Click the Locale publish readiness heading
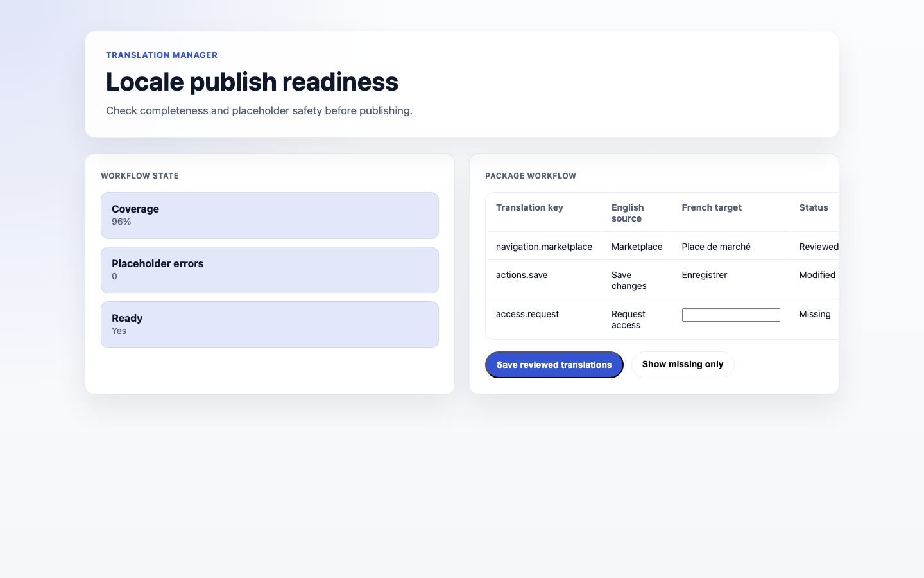The image size is (924, 578). coord(252,82)
